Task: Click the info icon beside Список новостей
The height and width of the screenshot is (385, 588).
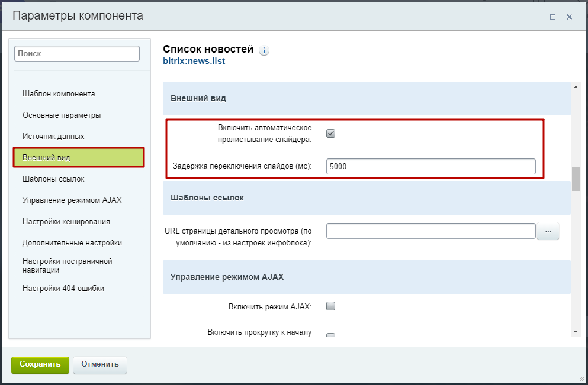Action: click(264, 50)
